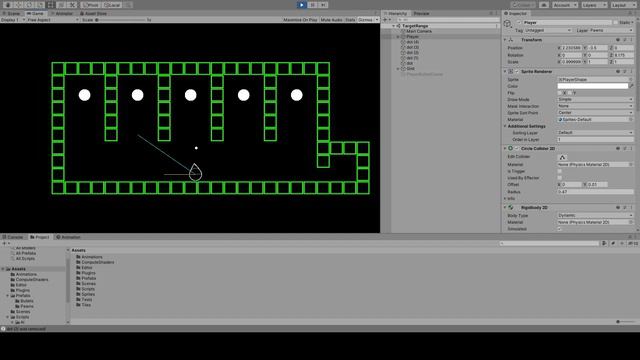Switch to the Console tab
The width and height of the screenshot is (640, 360).
pyautogui.click(x=13, y=237)
